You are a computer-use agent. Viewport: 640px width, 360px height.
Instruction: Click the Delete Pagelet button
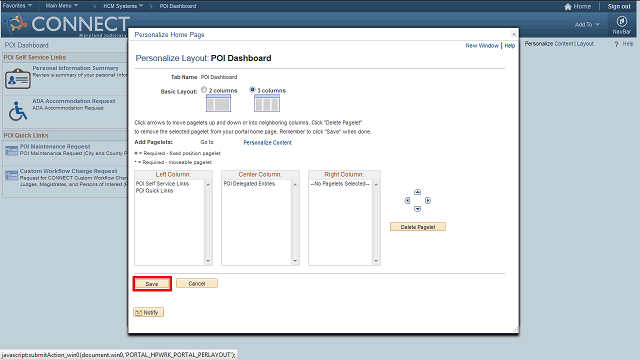pyautogui.click(x=418, y=227)
